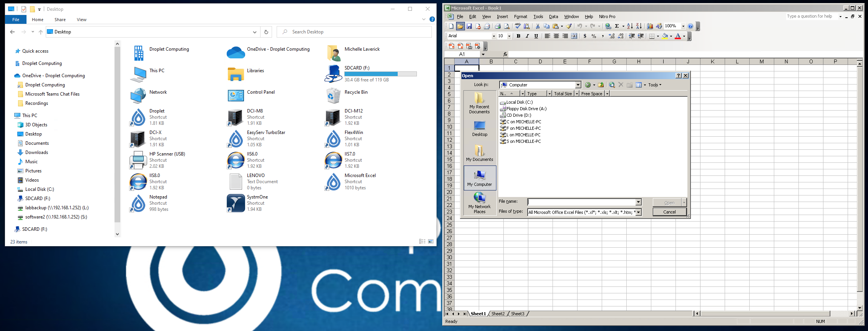Image resolution: width=868 pixels, height=331 pixels.
Task: Toggle Bold formatting in Excel
Action: (x=518, y=36)
